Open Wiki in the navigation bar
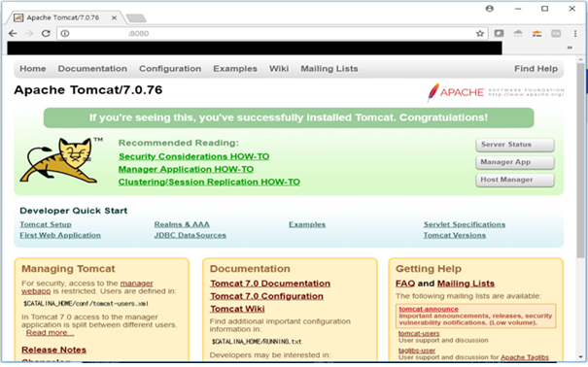Viewport: 588px width, 367px height. [279, 69]
